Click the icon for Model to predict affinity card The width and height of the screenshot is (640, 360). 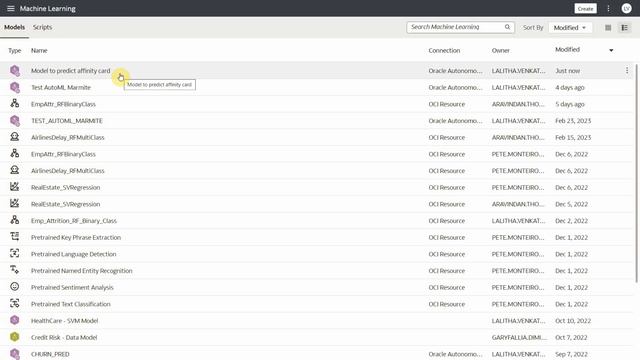15,71
